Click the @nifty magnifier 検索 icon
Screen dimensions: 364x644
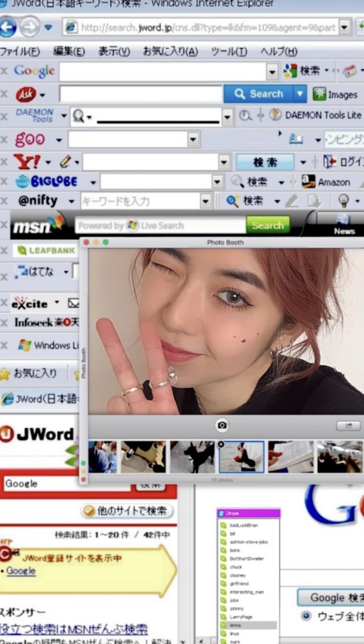[245, 201]
